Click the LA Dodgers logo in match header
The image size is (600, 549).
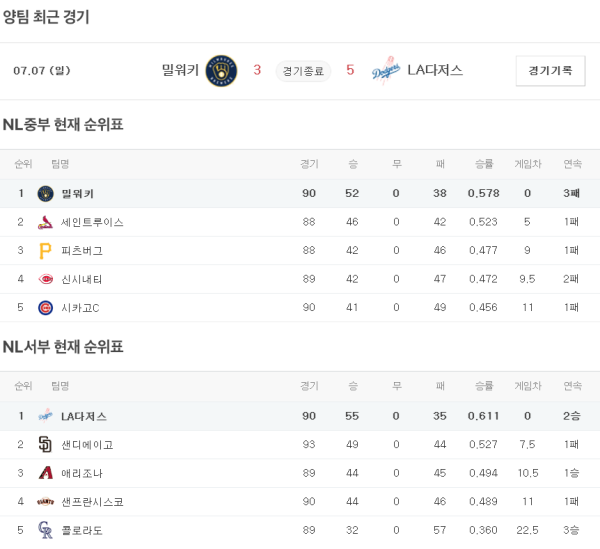[x=386, y=71]
